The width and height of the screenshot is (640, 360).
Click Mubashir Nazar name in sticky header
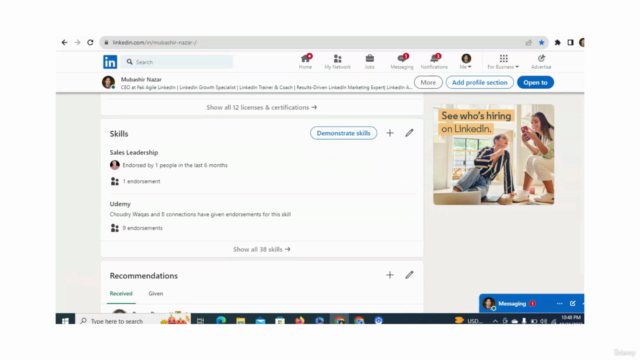[141, 79]
